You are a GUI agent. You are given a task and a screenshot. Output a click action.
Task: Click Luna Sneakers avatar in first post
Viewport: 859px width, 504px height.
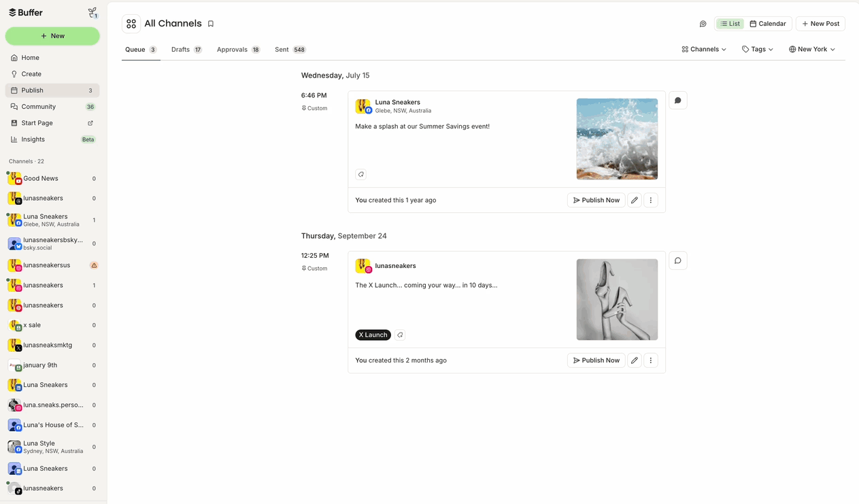pyautogui.click(x=363, y=106)
